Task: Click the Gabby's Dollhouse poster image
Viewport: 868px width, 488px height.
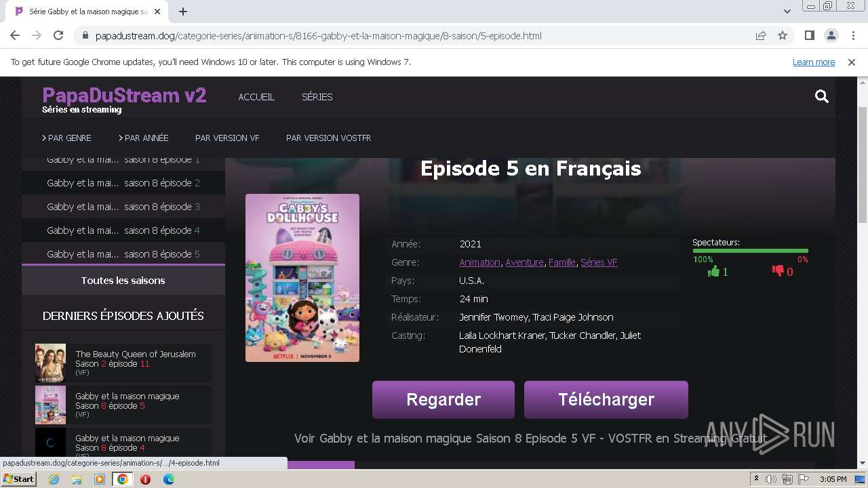Action: click(302, 278)
